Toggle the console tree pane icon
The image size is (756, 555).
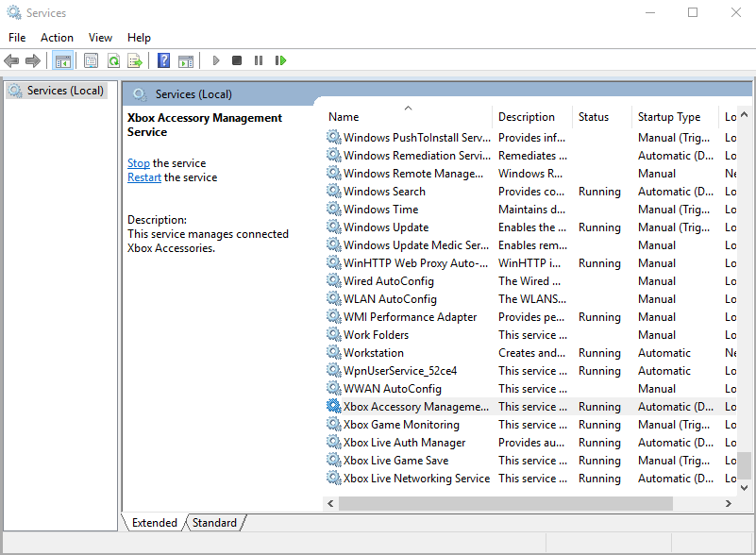tap(62, 60)
